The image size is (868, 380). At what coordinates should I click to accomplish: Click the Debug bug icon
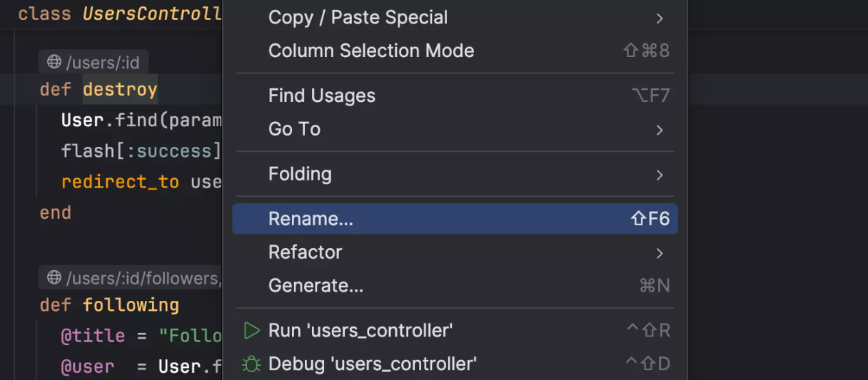(x=251, y=364)
